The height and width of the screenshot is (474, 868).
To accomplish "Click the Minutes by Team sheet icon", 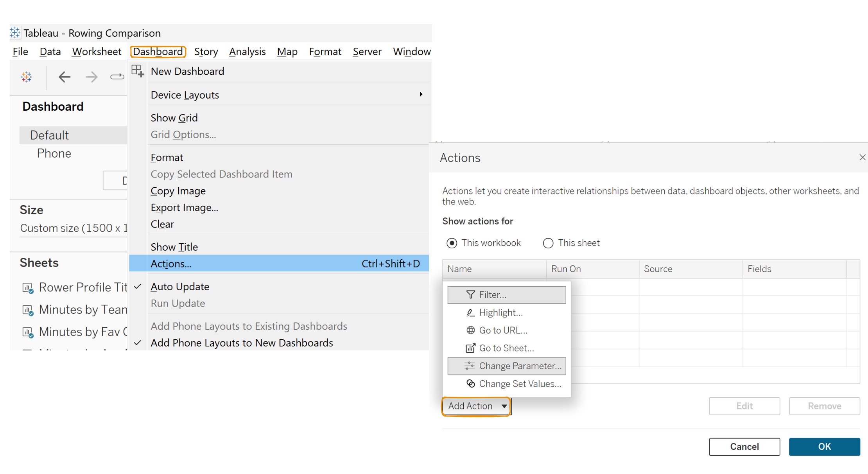I will tap(28, 310).
